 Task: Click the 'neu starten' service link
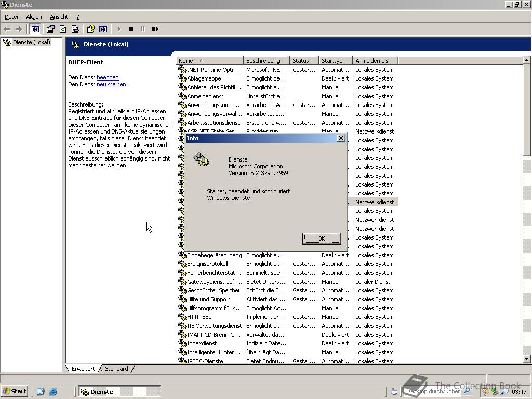[111, 84]
